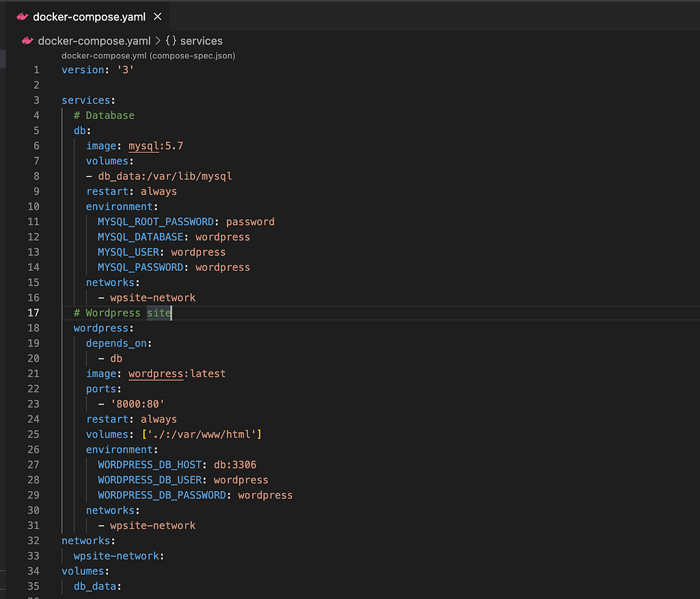The width and height of the screenshot is (700, 599).
Task: Click 'db_data:' key on line 35
Action: [x=98, y=587]
